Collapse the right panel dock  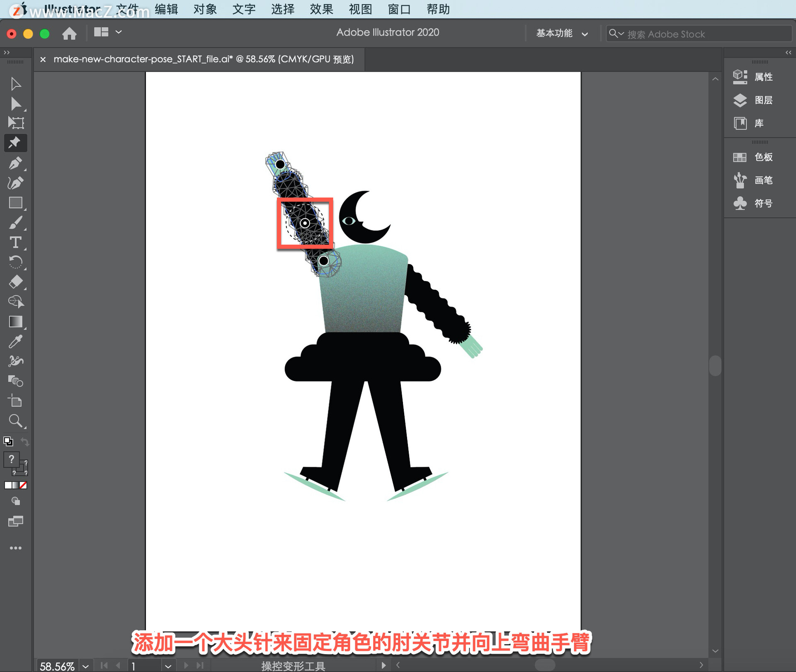tap(789, 52)
